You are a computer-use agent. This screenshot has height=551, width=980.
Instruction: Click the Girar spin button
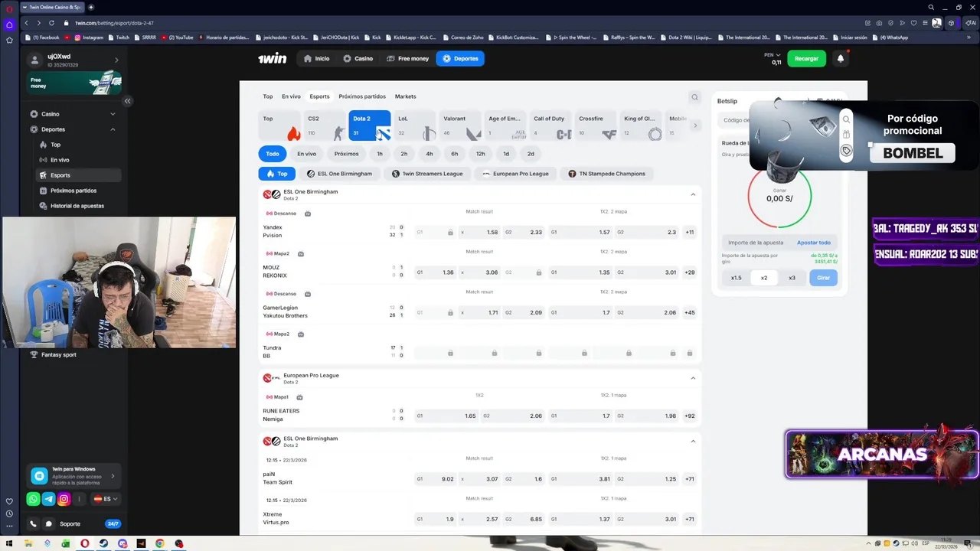[x=823, y=278]
